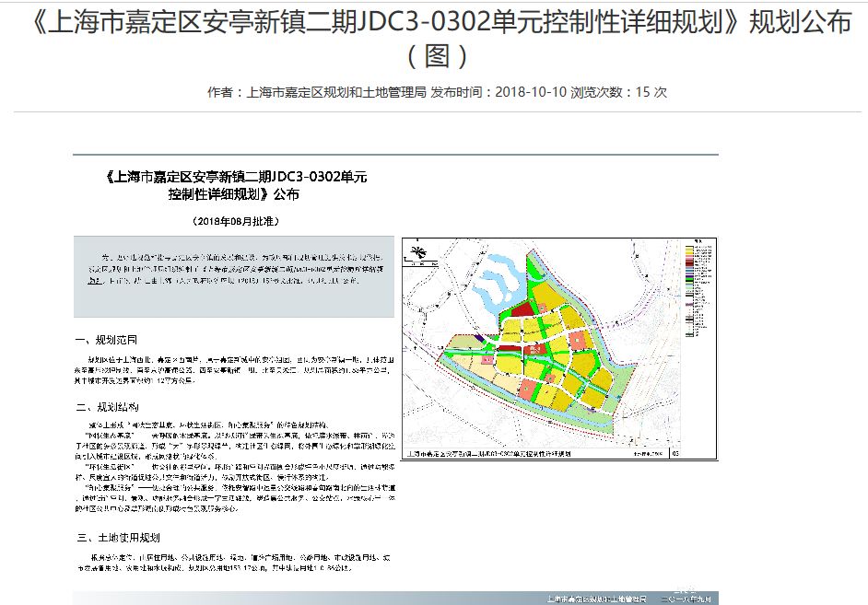Screen dimensions: 868x605
Task: Click the section heading 三、土地使用规划
Action: coord(120,537)
